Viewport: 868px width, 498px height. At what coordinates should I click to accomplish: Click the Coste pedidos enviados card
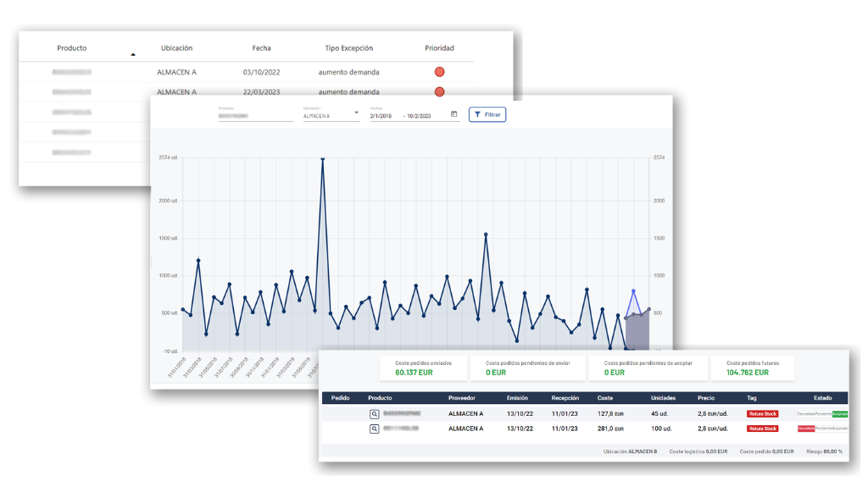422,368
